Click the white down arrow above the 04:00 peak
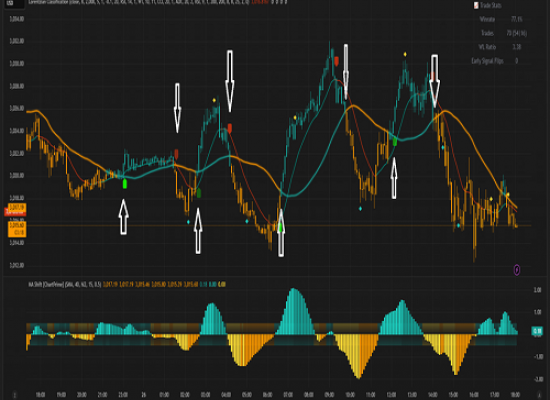 (230, 81)
